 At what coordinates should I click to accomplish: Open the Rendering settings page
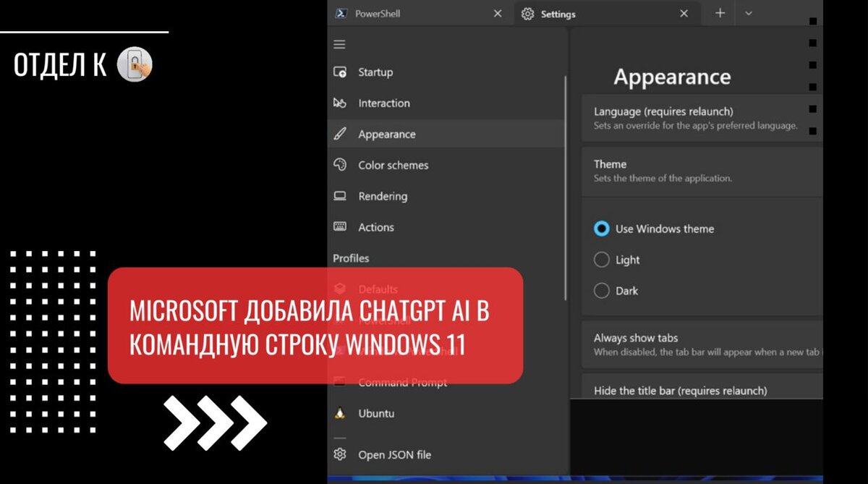[446, 196]
